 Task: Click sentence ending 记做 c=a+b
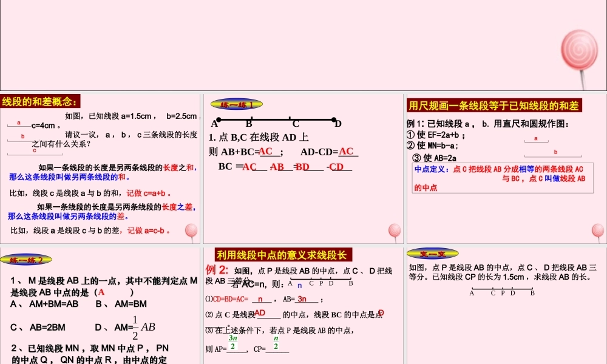click(x=90, y=193)
